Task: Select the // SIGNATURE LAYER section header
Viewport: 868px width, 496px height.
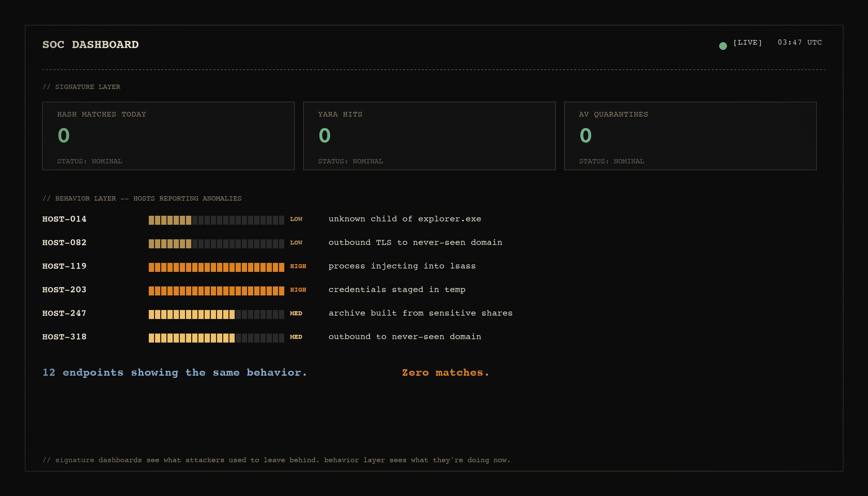Action: click(82, 87)
